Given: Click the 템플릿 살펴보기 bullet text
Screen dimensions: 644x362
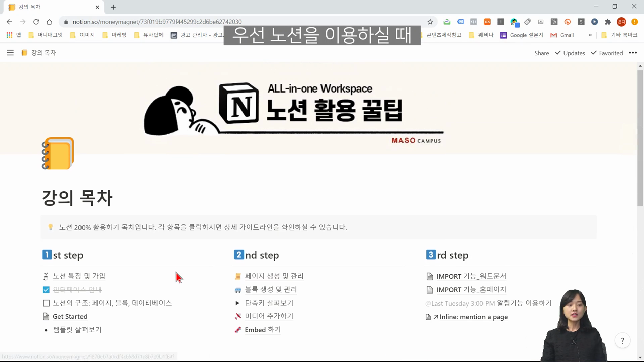Looking at the screenshot, I should tap(77, 330).
